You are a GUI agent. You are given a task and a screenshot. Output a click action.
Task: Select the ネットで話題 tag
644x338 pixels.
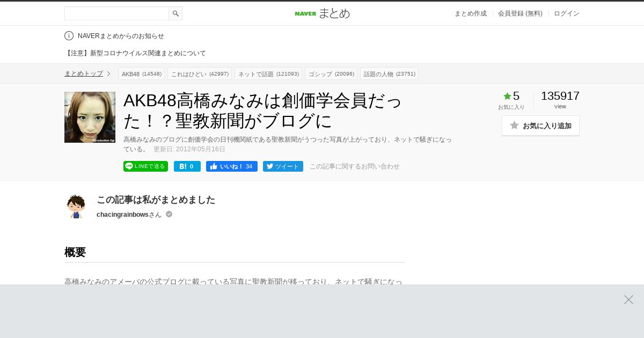(268, 74)
